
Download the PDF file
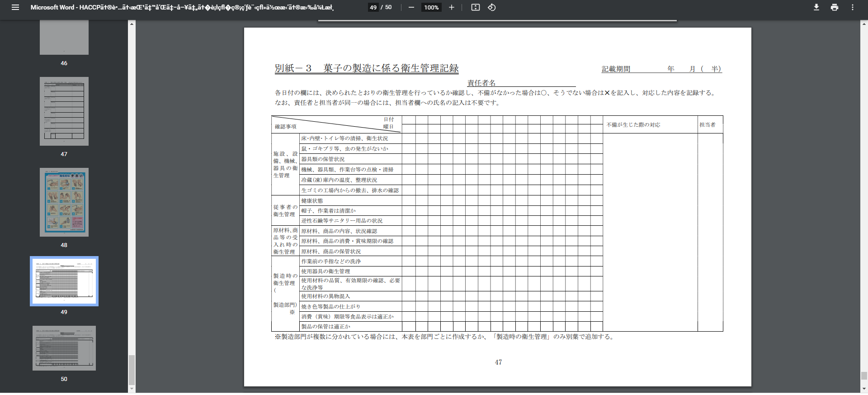point(816,7)
